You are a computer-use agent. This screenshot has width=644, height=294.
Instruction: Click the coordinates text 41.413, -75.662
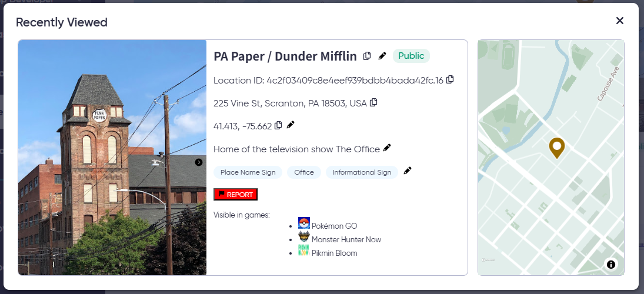(243, 126)
